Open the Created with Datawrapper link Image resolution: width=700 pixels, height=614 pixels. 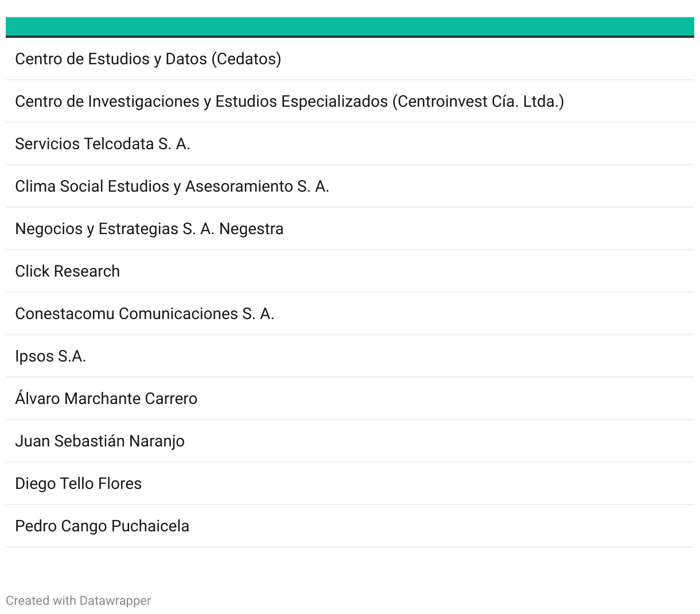[78, 601]
